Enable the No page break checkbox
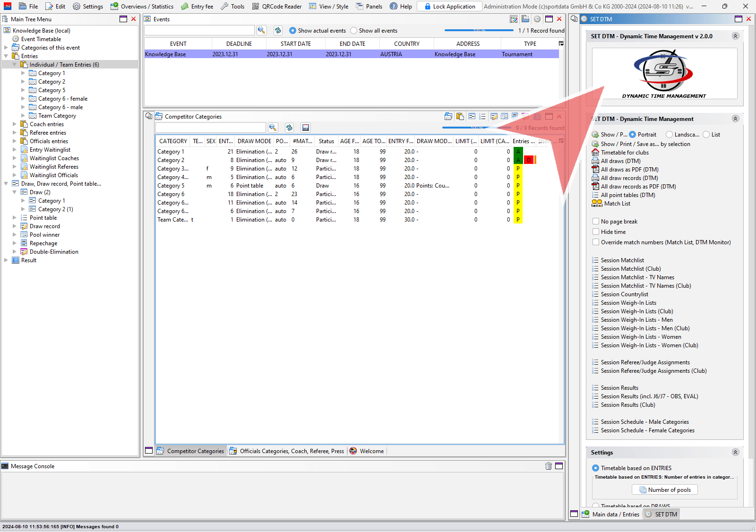 coord(596,221)
